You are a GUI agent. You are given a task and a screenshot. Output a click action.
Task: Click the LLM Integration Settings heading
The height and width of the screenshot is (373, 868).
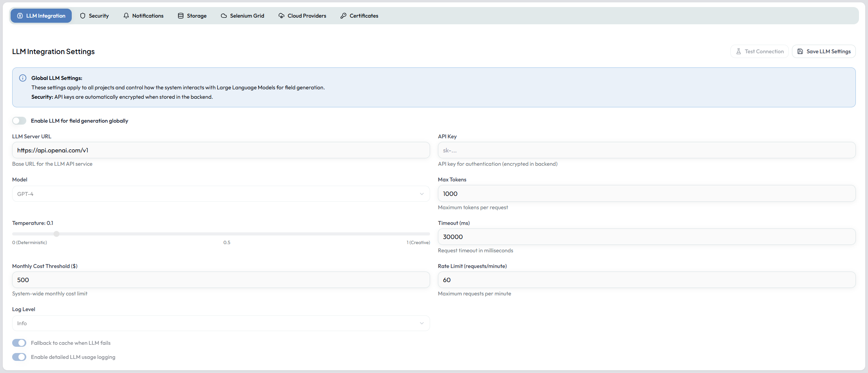(x=53, y=51)
